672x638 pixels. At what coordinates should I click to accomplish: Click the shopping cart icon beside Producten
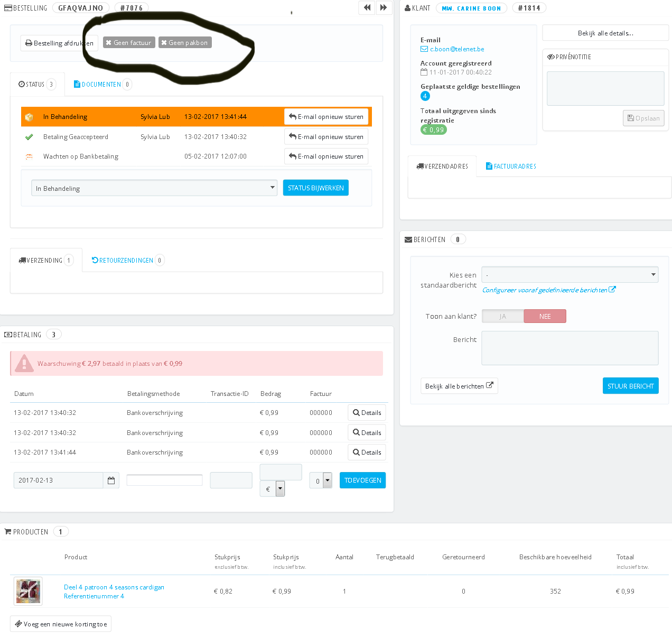point(8,532)
